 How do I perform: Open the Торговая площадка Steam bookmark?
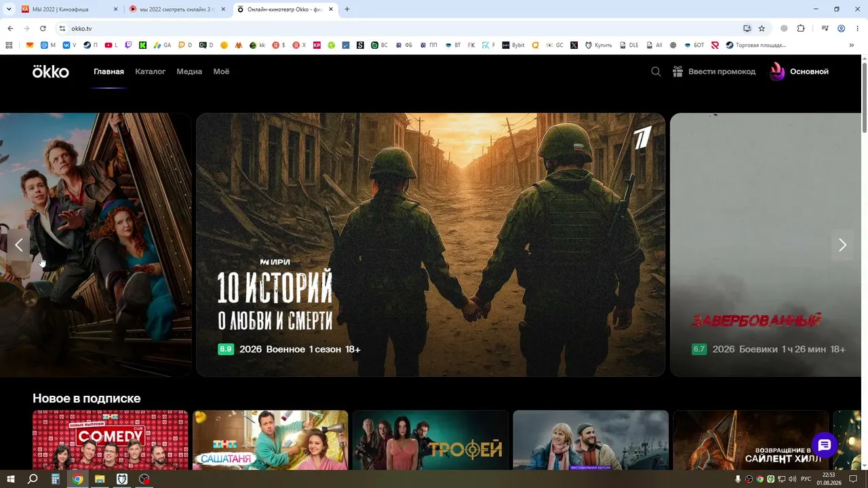756,45
